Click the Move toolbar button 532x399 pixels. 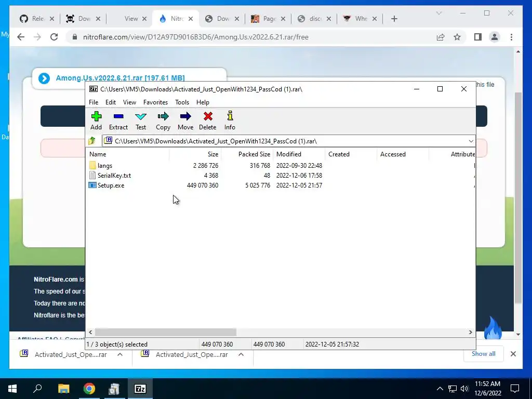pyautogui.click(x=185, y=121)
